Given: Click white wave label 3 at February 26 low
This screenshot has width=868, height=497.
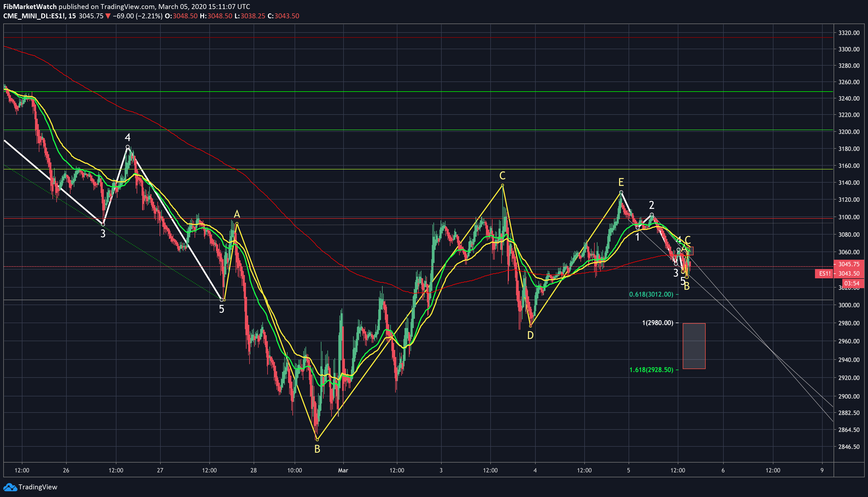Looking at the screenshot, I should tap(103, 234).
